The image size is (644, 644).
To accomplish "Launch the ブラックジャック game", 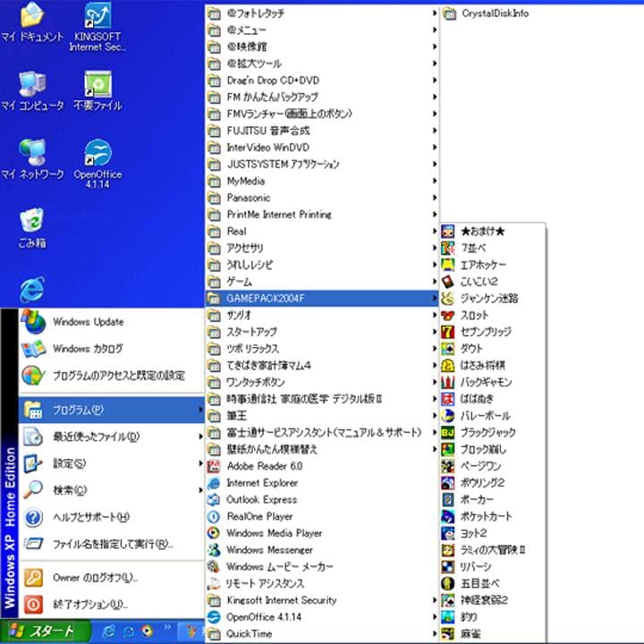I will point(493,433).
